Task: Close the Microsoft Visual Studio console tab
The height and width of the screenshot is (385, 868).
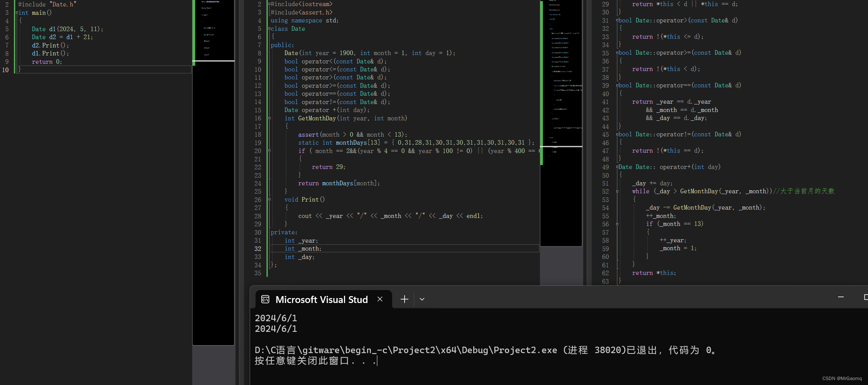Action: (380, 299)
